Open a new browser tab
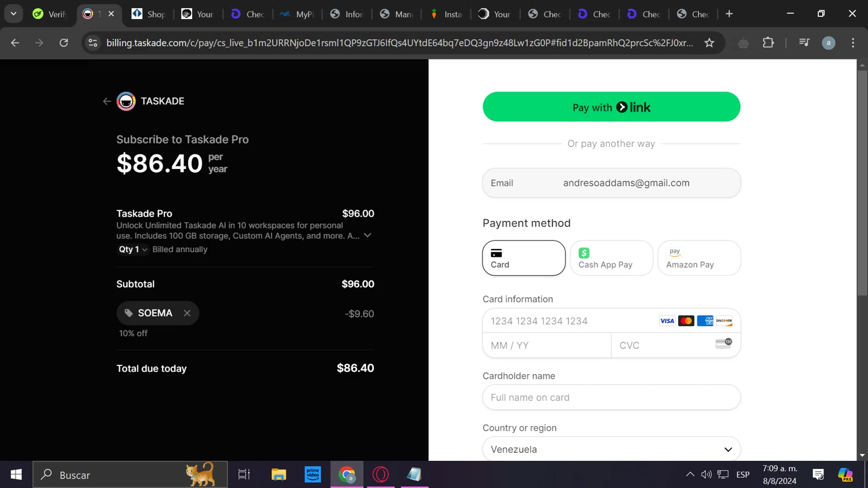The height and width of the screenshot is (488, 868). [x=729, y=14]
